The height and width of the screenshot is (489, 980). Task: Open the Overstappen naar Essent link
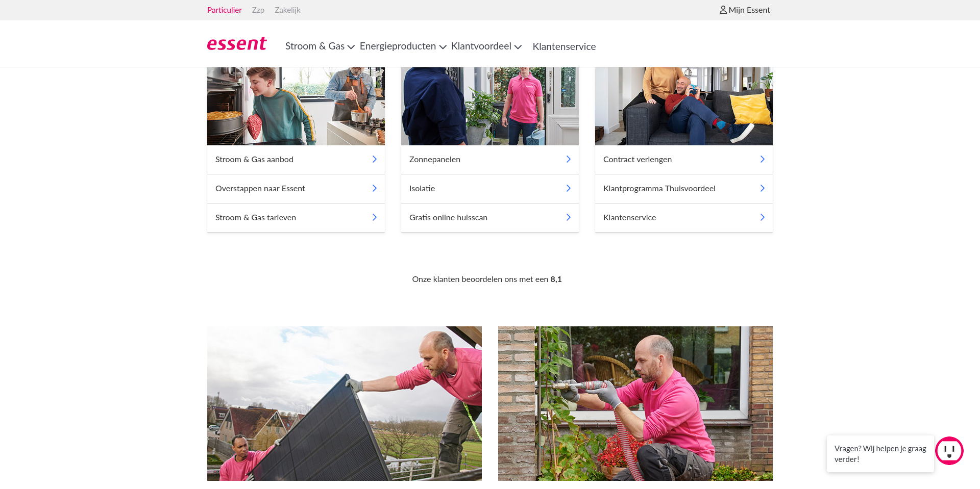(260, 188)
